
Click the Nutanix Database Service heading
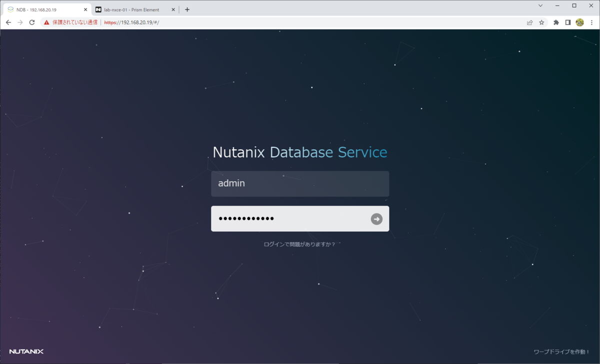[300, 152]
